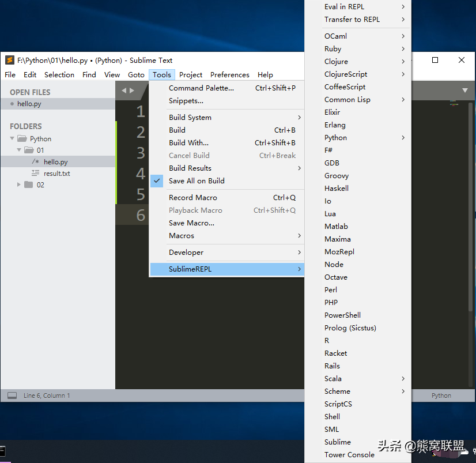Click the 01 folder icon
The height and width of the screenshot is (463, 476).
click(x=29, y=150)
